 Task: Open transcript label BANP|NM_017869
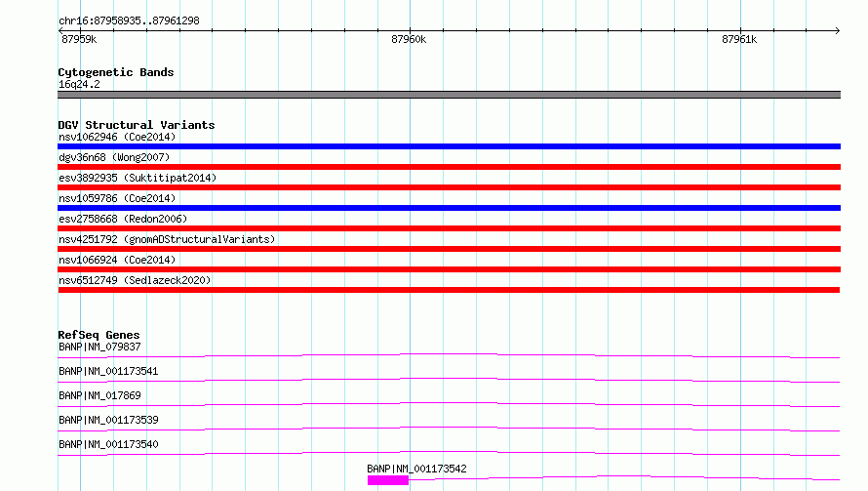coord(99,395)
